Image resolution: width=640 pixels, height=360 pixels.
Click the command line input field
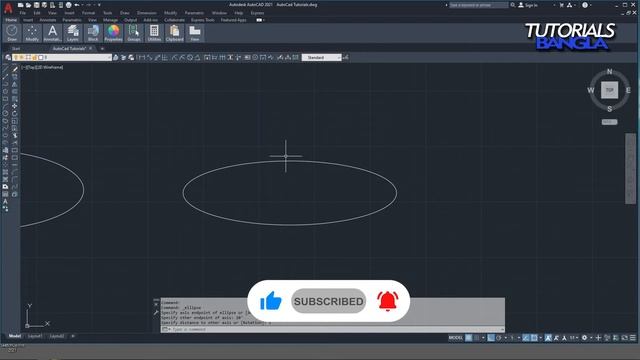[333, 329]
